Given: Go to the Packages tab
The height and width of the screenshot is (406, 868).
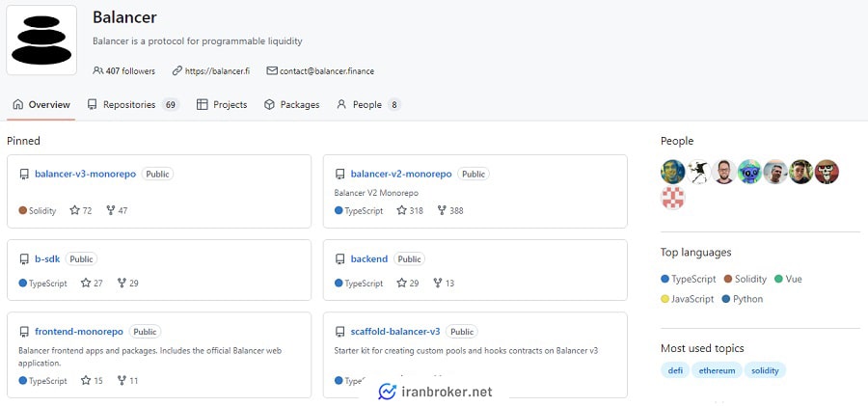Looking at the screenshot, I should 292,105.
